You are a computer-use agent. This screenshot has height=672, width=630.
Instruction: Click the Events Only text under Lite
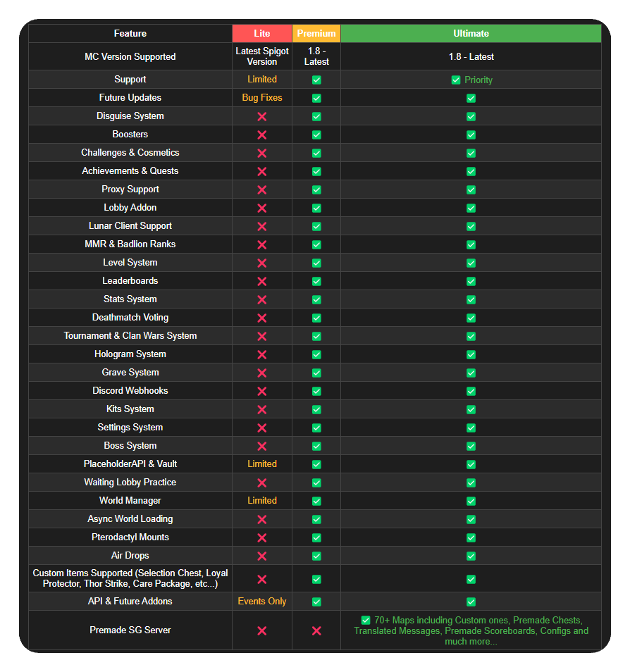pyautogui.click(x=262, y=601)
